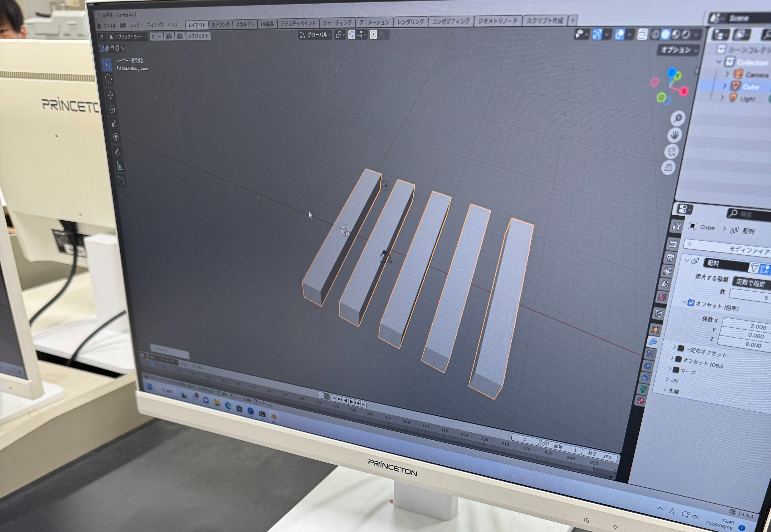Toggle snapping magnet in viewport header
This screenshot has height=532, width=771.
coord(352,35)
